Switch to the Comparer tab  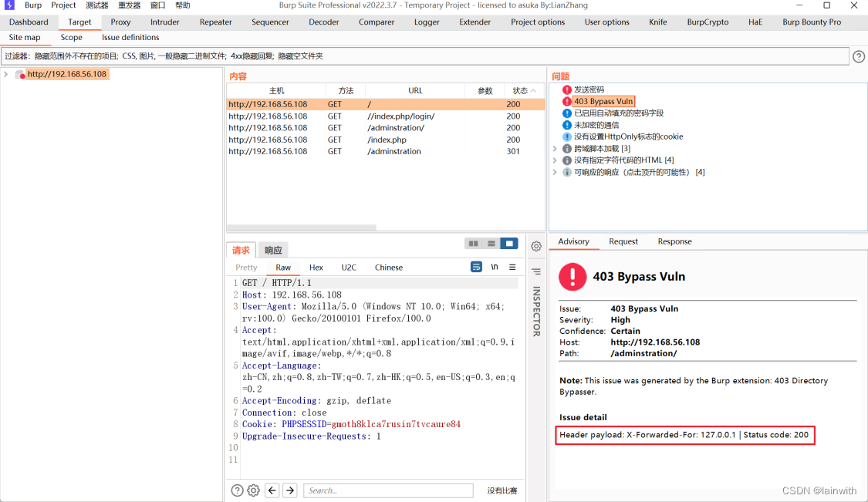click(x=377, y=22)
